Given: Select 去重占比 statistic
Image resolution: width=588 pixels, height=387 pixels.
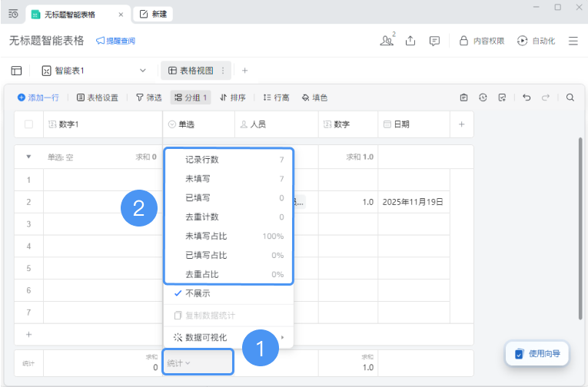Looking at the screenshot, I should (228, 274).
